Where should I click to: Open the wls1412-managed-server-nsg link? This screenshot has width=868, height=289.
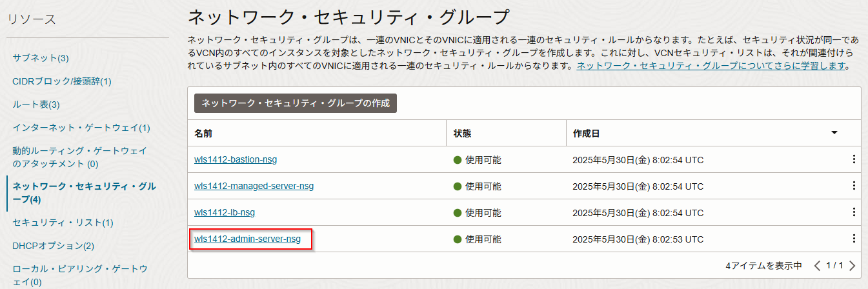coord(254,186)
